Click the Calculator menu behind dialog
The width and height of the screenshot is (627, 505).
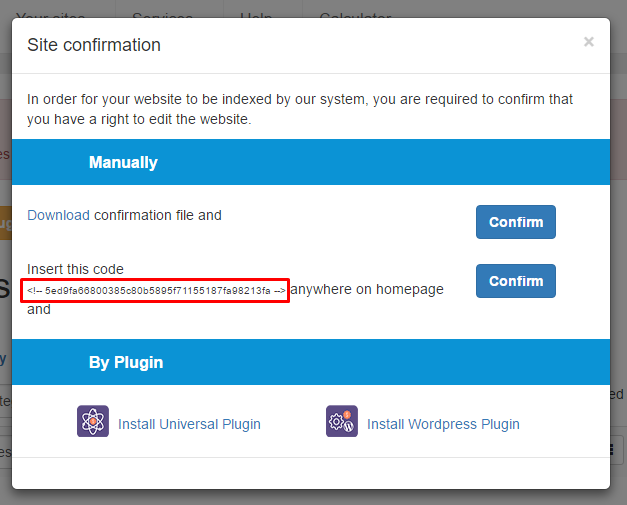(x=355, y=15)
